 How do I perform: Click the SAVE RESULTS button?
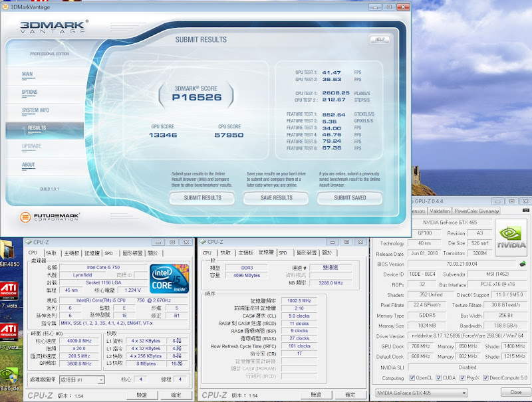point(276,198)
